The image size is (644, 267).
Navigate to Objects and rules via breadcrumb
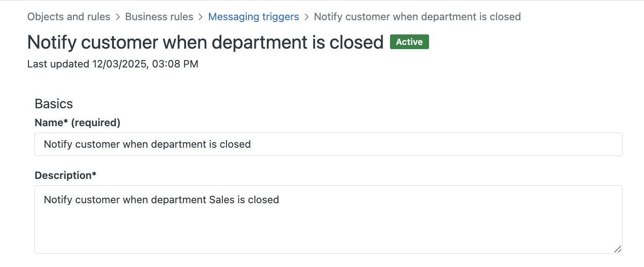68,17
